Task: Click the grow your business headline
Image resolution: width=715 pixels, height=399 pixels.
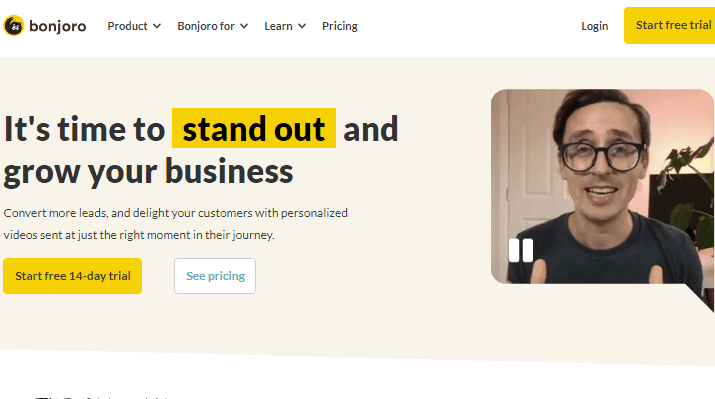Action: [148, 171]
